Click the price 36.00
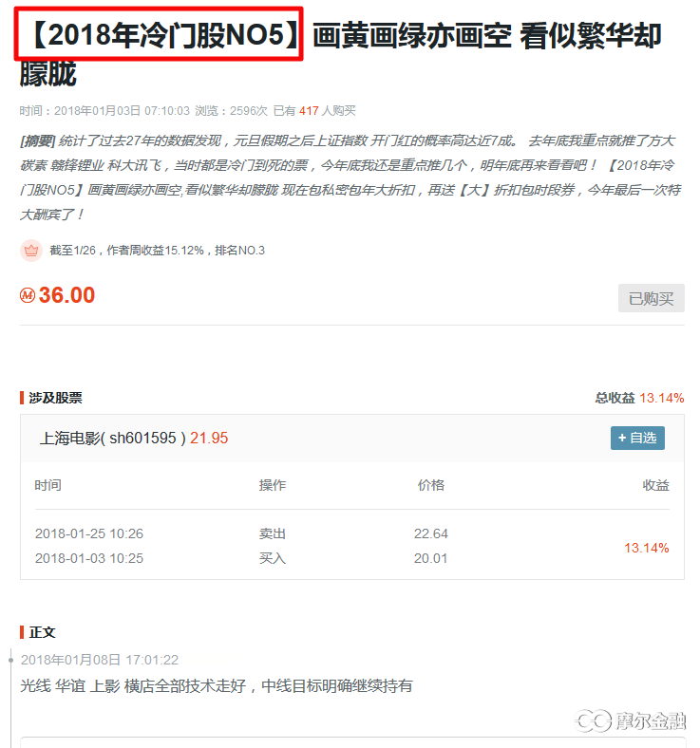Image resolution: width=700 pixels, height=748 pixels. 66,295
